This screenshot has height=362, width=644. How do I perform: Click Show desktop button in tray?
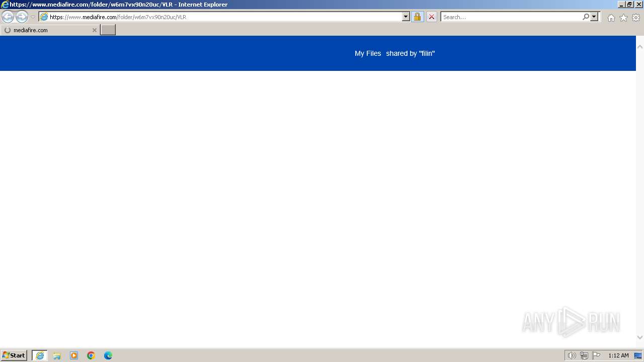point(638,355)
